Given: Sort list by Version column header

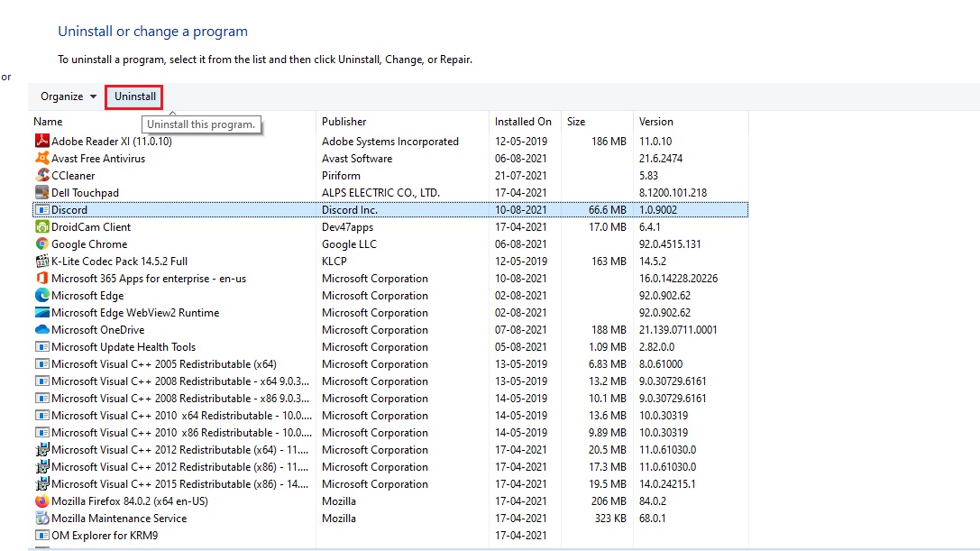Looking at the screenshot, I should (655, 122).
